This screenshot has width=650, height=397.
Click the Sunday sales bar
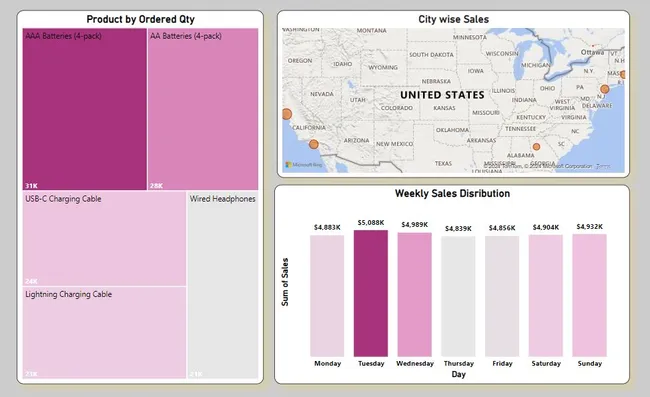click(589, 295)
